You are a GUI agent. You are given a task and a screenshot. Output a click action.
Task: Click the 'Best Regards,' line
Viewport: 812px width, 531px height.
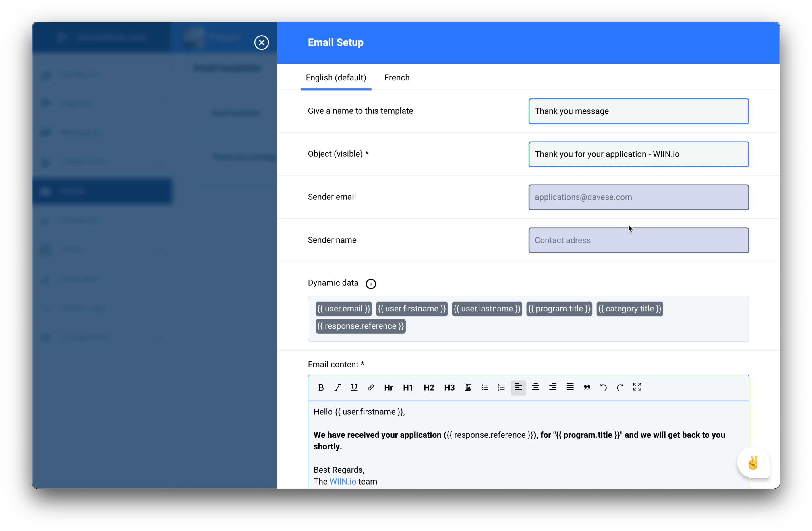[x=339, y=470]
